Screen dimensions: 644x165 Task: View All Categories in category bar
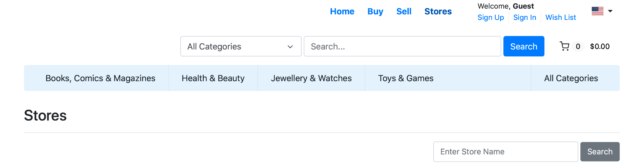571,78
